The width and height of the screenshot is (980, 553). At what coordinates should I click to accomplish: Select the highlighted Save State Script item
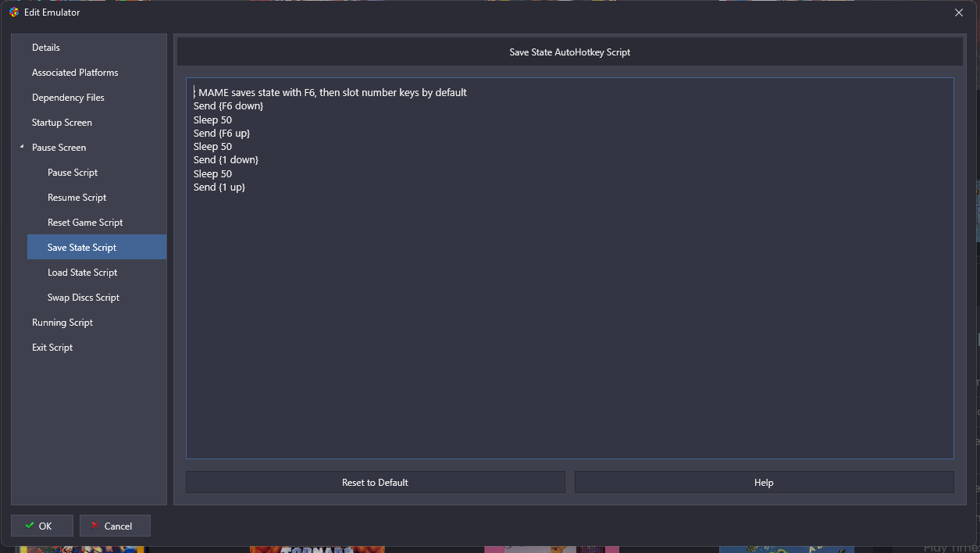click(82, 248)
